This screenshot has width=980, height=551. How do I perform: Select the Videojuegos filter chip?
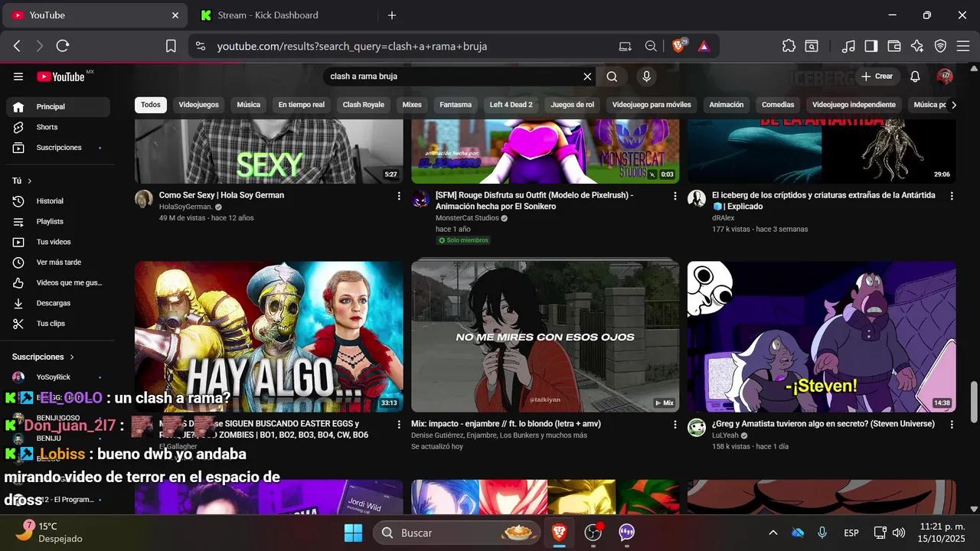pos(198,105)
